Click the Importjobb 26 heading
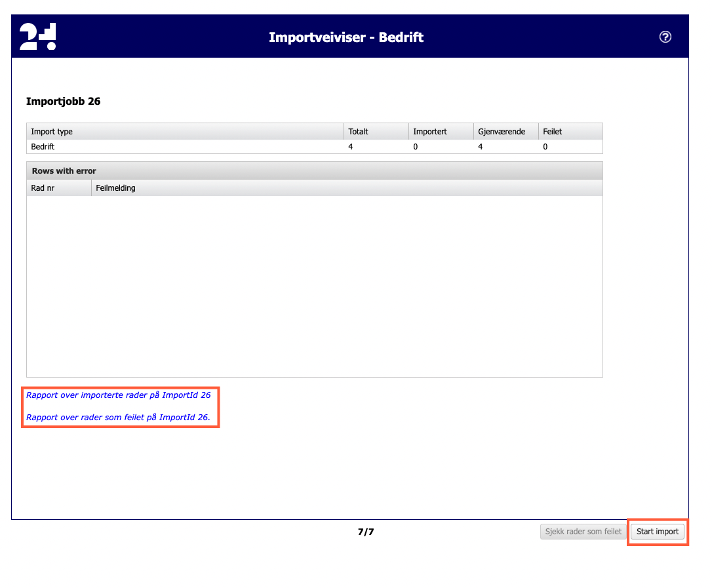Screen dimensions: 712x588 tap(63, 102)
